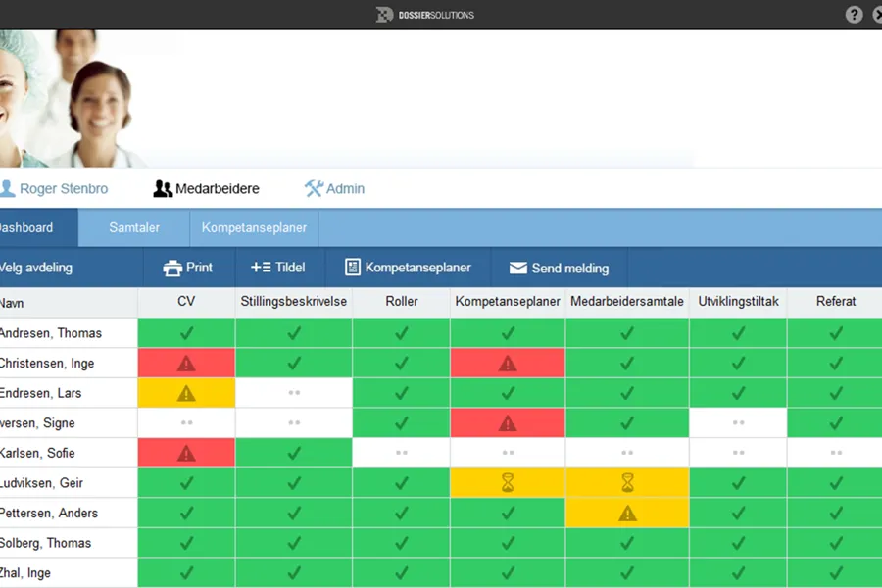This screenshot has width=882, height=588.
Task: Click the printer icon beside Print
Action: pyautogui.click(x=172, y=268)
